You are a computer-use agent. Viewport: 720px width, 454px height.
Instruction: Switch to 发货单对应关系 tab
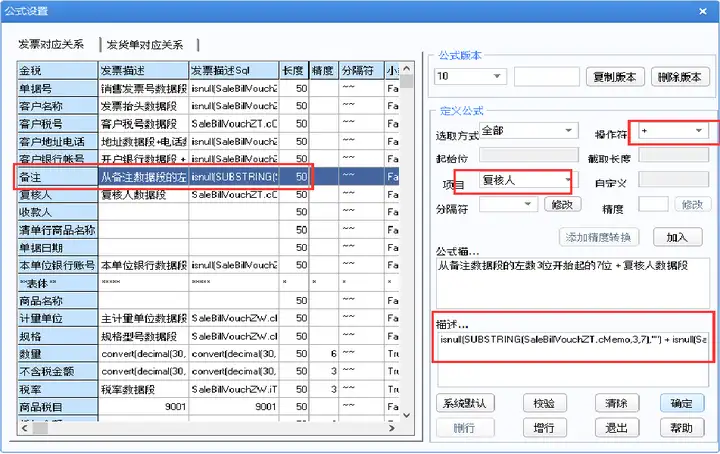145,45
